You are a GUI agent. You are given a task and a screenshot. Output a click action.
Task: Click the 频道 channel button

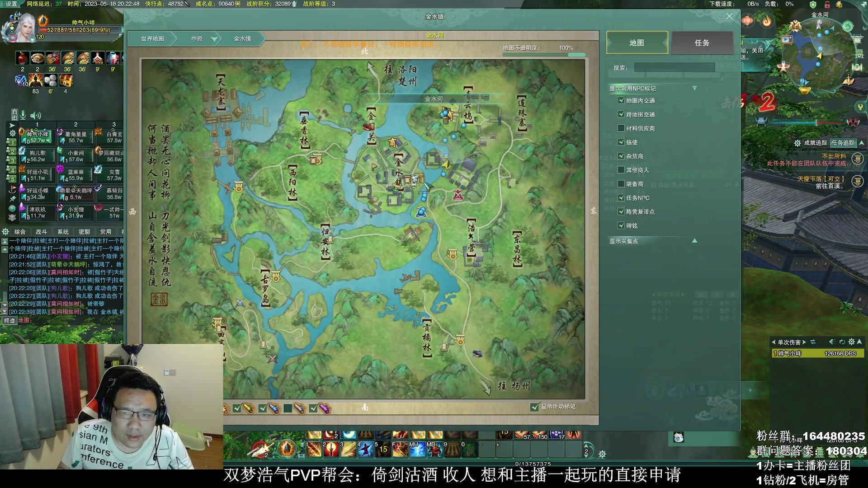point(9,320)
